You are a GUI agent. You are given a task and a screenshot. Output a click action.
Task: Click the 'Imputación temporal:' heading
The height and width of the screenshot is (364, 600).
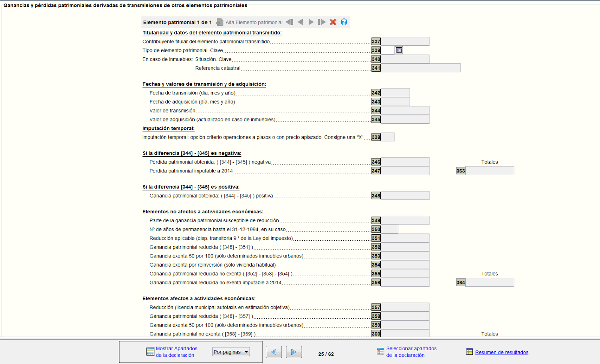[168, 128]
